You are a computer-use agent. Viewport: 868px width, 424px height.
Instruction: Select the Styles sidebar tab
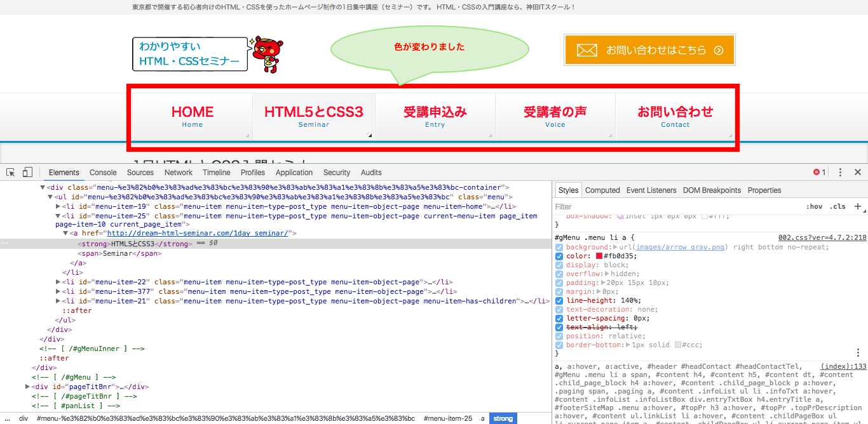coord(568,190)
